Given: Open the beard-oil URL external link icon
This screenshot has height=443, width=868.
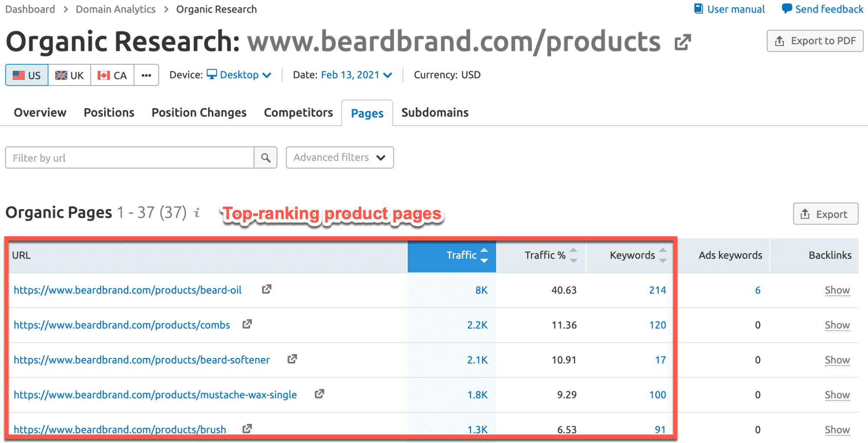Looking at the screenshot, I should tap(267, 289).
